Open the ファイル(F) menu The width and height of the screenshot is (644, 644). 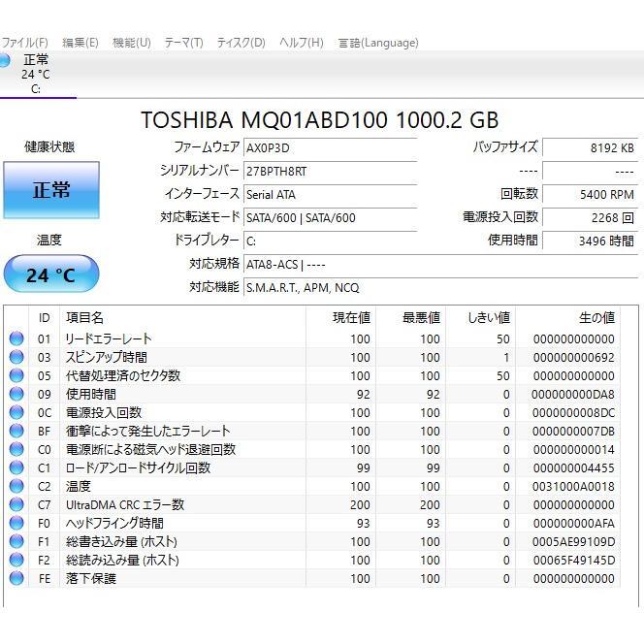(x=24, y=43)
